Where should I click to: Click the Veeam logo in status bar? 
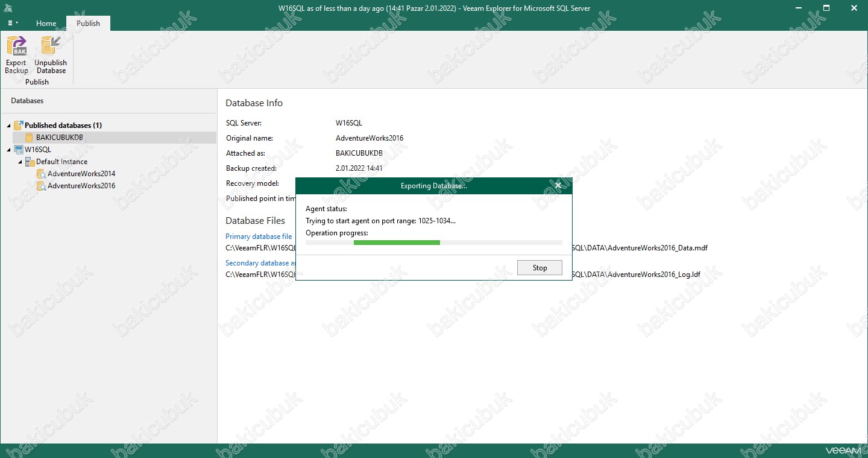[x=844, y=451]
